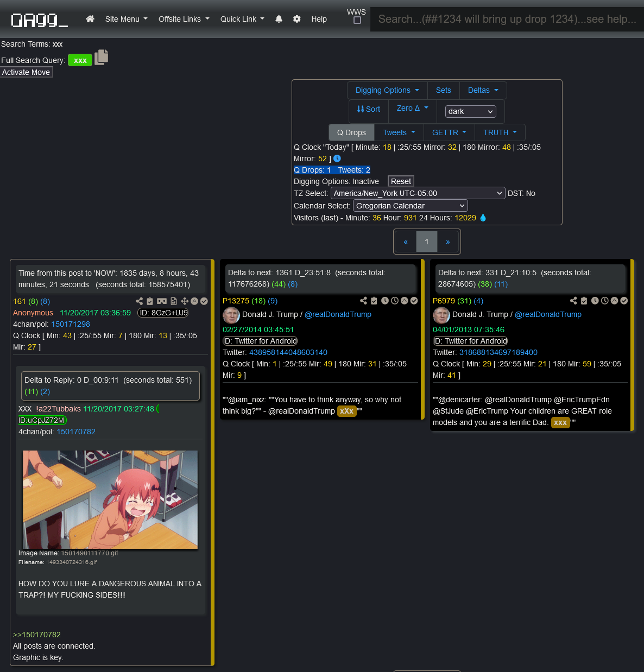This screenshot has width=644, height=672.
Task: Click solid clock icon on P13275
Action: coord(385,301)
